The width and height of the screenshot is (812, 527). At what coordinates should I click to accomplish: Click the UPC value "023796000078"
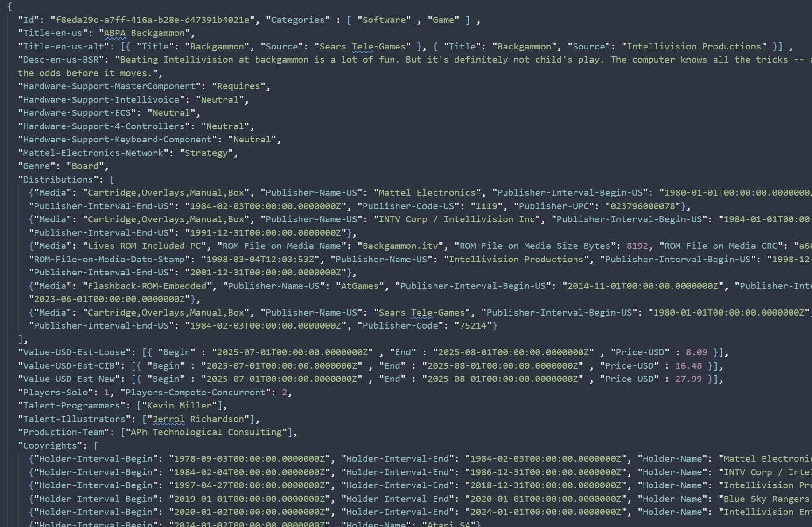643,206
